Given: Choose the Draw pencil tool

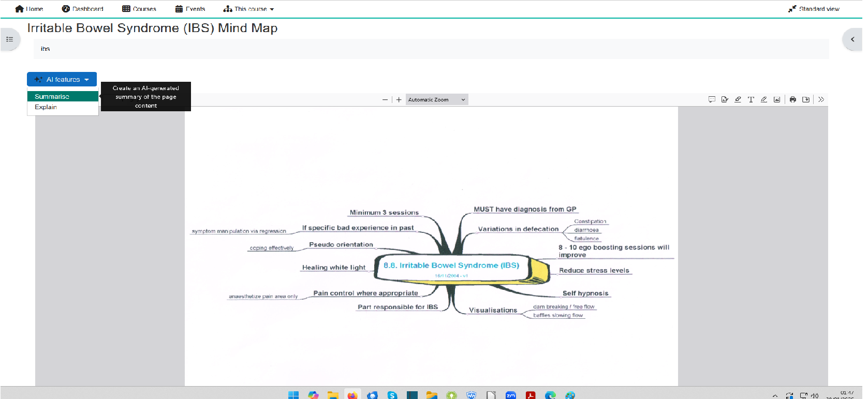Looking at the screenshot, I should pyautogui.click(x=763, y=99).
